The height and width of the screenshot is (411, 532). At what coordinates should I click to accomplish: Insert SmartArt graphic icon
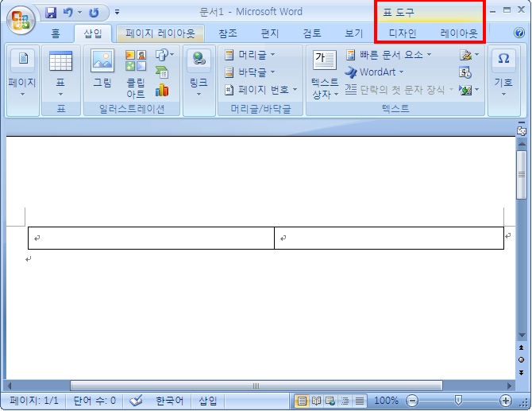(x=162, y=72)
